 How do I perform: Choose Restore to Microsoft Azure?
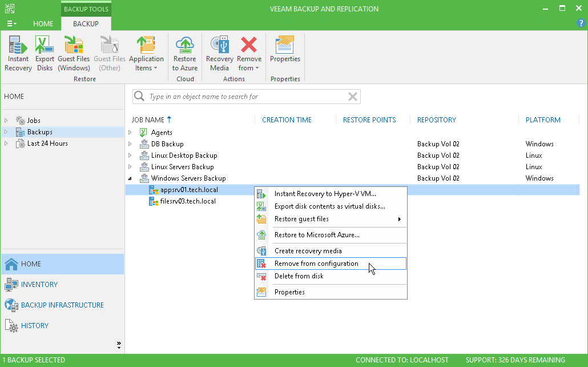pyautogui.click(x=331, y=235)
